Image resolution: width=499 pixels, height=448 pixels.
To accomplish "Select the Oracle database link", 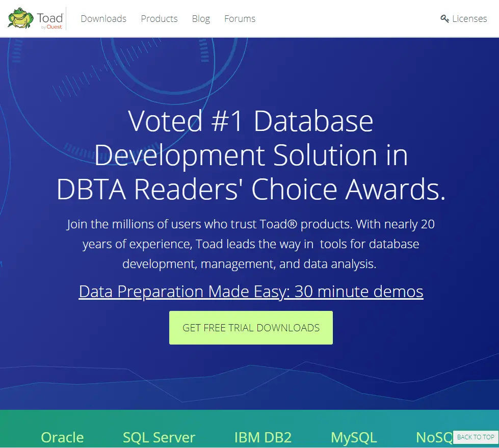I will click(62, 437).
